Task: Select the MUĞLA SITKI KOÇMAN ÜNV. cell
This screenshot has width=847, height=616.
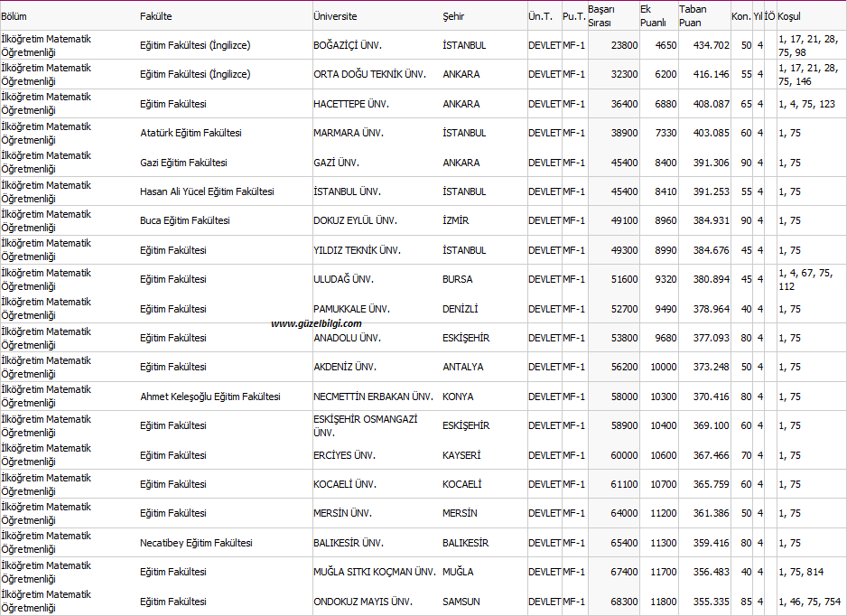Action: tap(375, 572)
